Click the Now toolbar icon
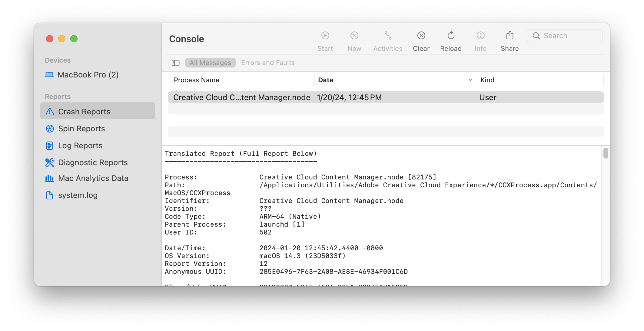The height and width of the screenshot is (331, 644). tap(354, 36)
